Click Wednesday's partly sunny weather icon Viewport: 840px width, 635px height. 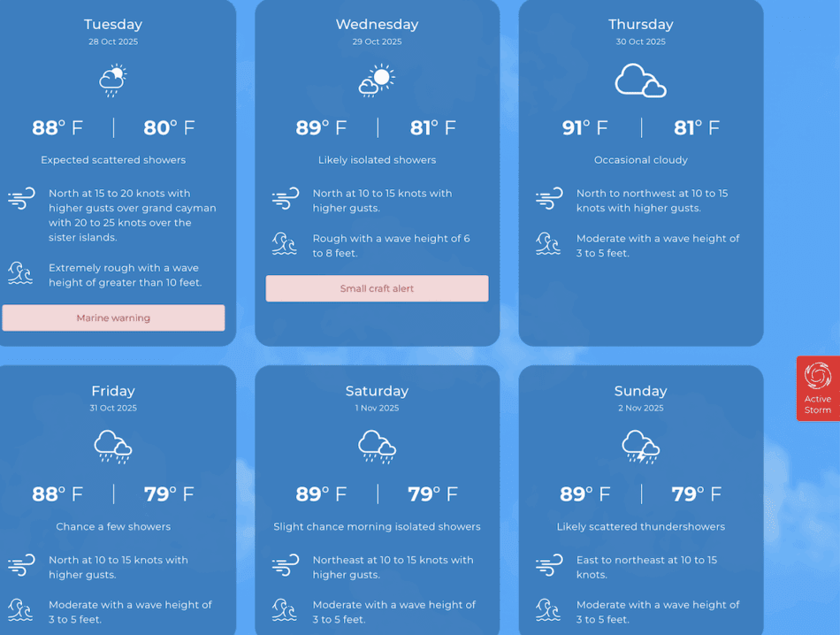(x=377, y=80)
